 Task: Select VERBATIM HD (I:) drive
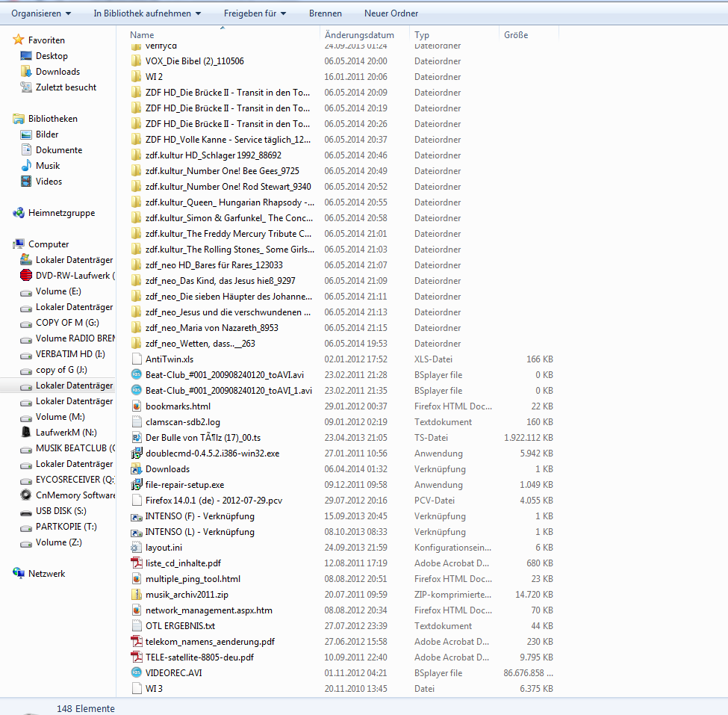click(70, 354)
